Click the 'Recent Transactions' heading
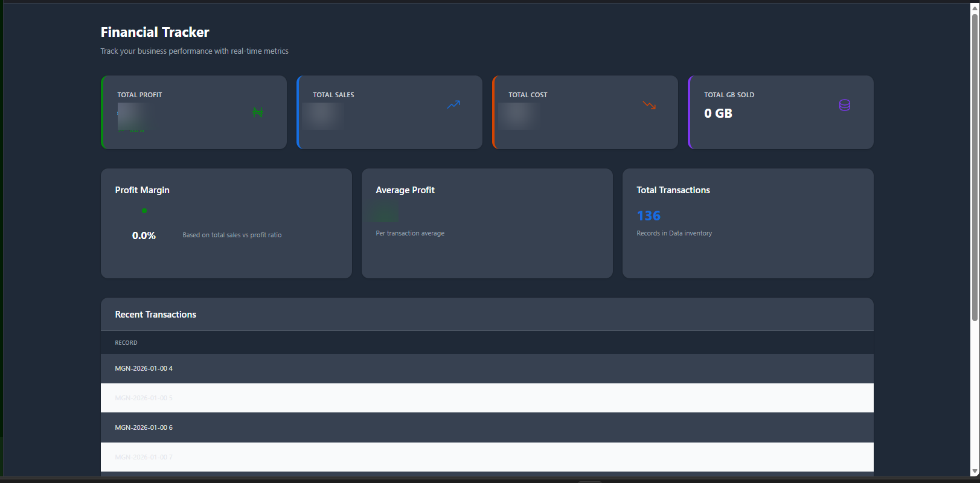The width and height of the screenshot is (980, 483). point(156,315)
